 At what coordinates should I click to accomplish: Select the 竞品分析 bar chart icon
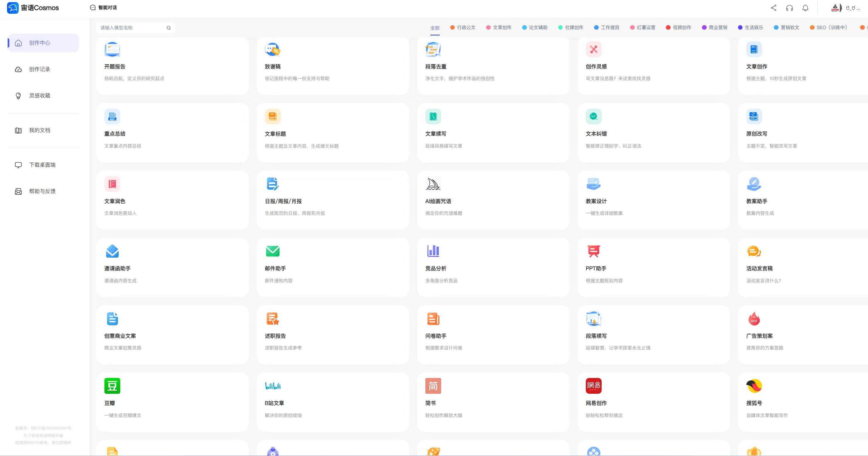click(433, 251)
